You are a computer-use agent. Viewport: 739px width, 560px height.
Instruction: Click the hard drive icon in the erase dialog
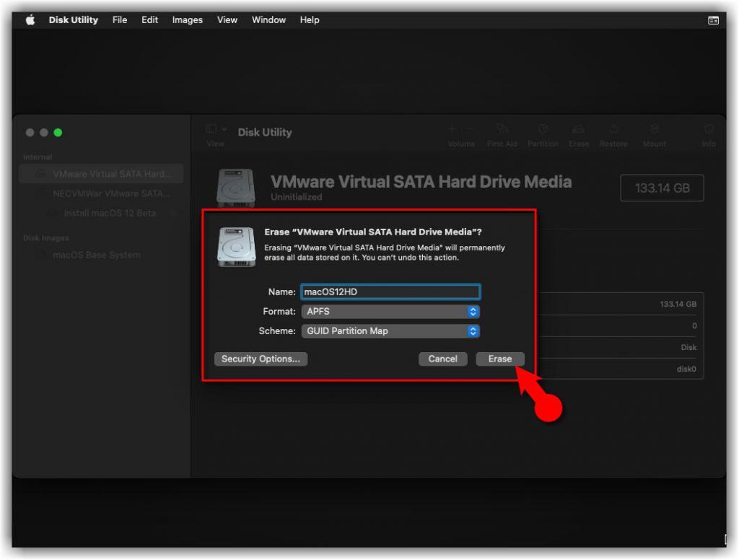point(236,247)
